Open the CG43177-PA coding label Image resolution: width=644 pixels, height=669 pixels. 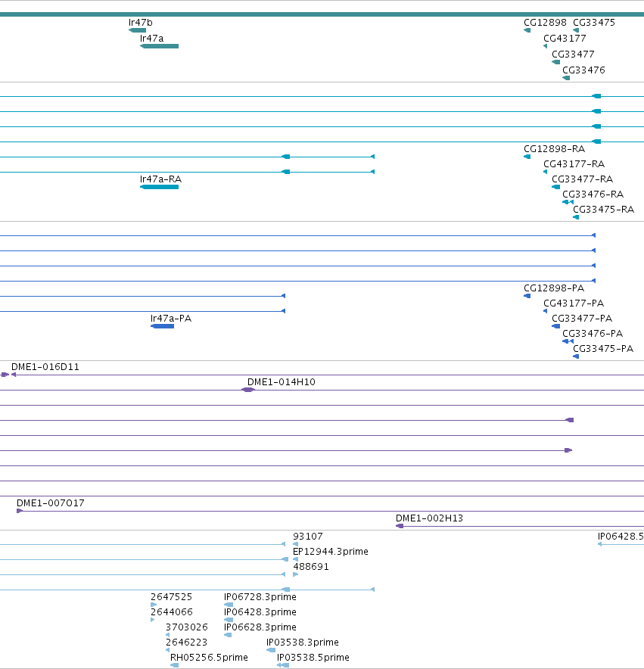coord(573,303)
